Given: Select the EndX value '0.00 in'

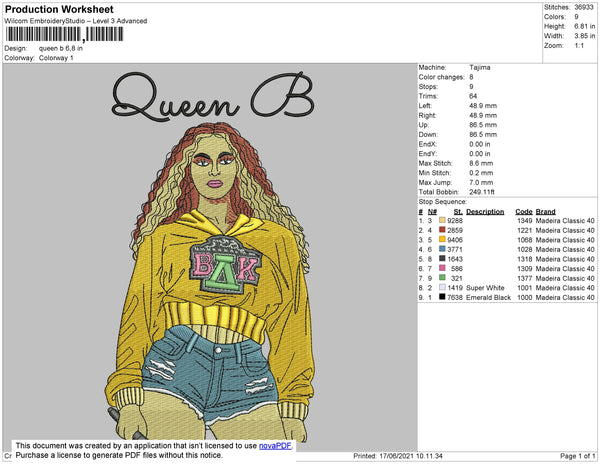Looking at the screenshot, I should (x=480, y=144).
